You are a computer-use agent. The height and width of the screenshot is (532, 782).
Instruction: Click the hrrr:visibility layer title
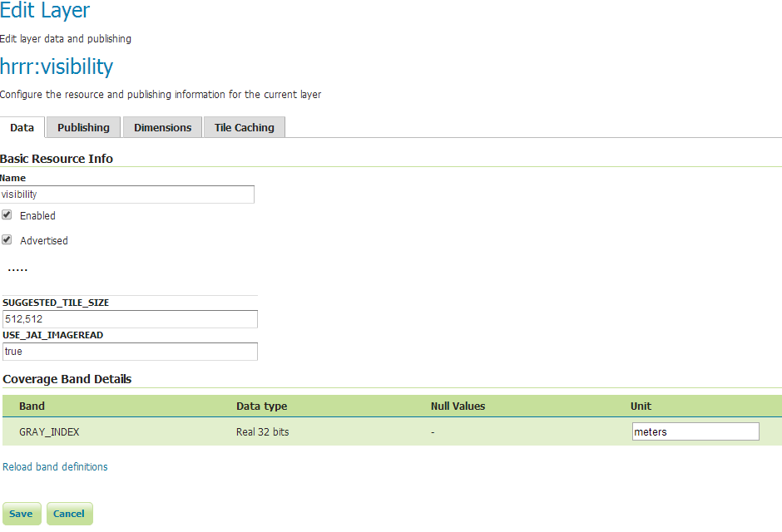click(x=57, y=66)
